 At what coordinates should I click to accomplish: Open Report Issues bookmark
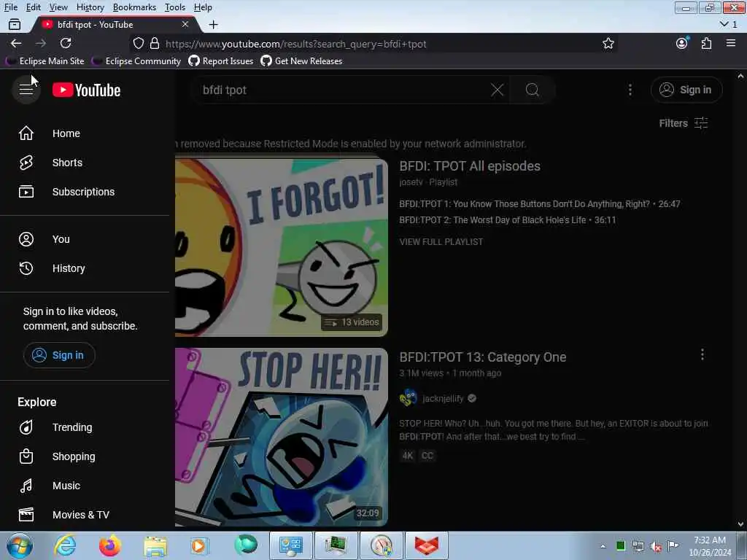[x=221, y=61]
